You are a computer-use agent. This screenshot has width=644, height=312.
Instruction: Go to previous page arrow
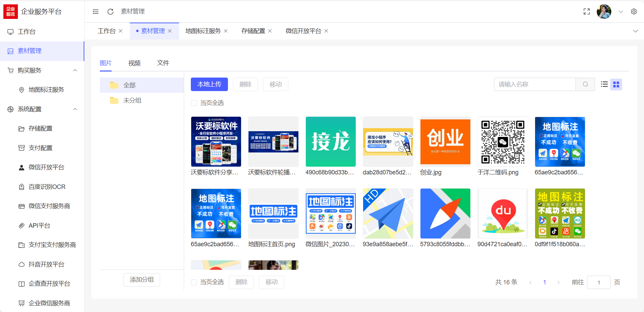(x=530, y=282)
